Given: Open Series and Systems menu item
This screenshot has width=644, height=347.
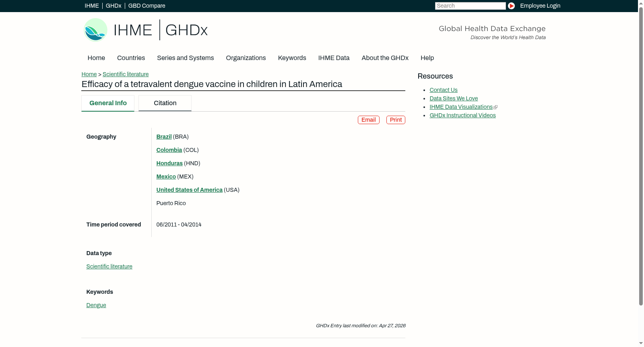Looking at the screenshot, I should pos(185,58).
